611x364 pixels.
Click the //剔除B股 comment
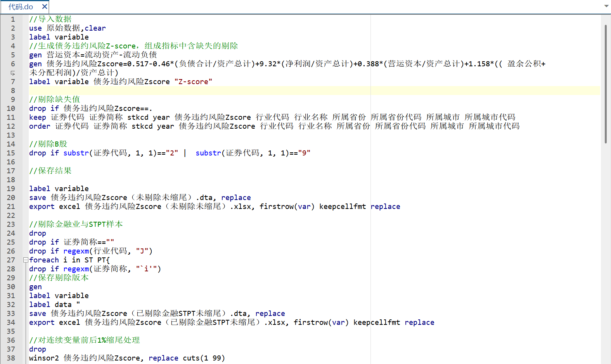coord(48,144)
